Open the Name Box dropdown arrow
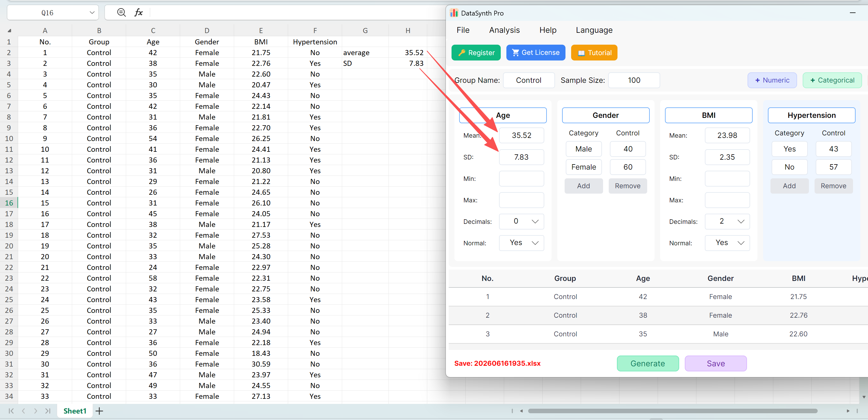Screen dimensions: 868x420 coord(92,13)
